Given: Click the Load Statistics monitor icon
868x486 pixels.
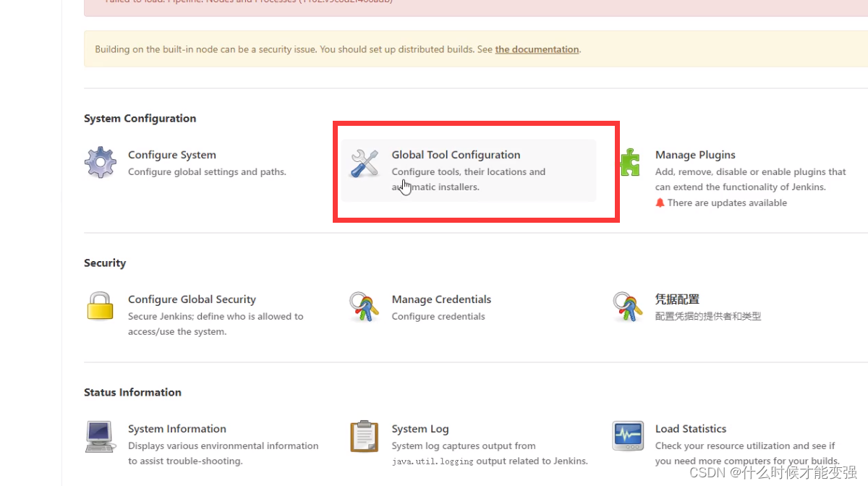Looking at the screenshot, I should point(628,436).
